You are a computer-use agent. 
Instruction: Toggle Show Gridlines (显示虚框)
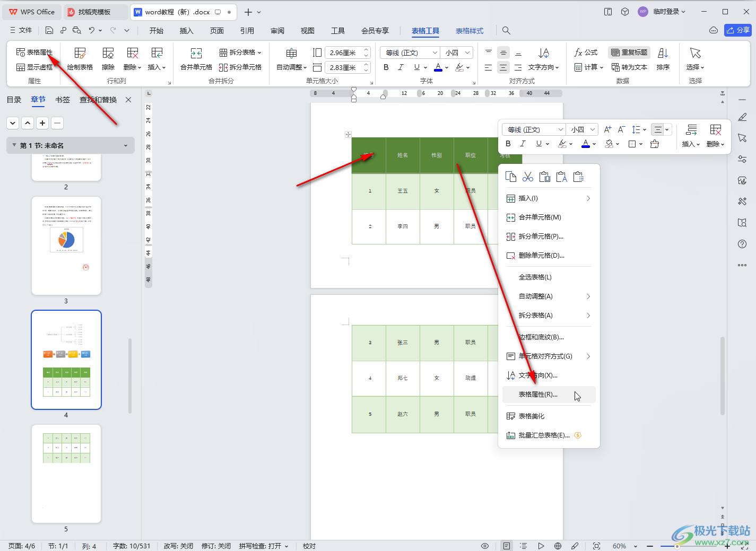[x=34, y=67]
